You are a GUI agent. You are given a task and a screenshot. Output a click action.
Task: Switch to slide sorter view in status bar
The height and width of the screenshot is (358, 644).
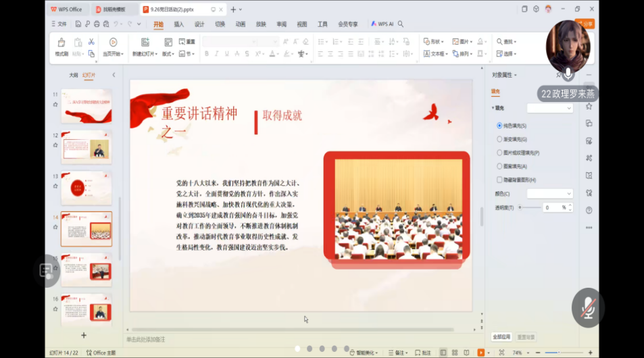click(x=455, y=353)
